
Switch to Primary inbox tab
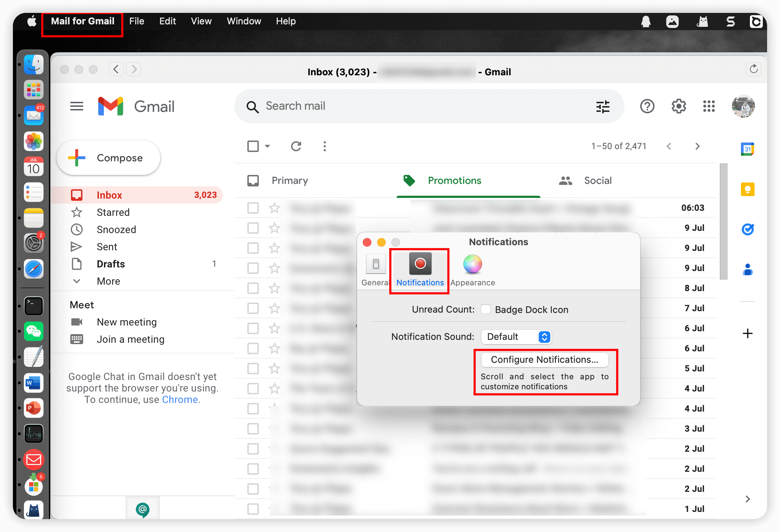tap(290, 180)
